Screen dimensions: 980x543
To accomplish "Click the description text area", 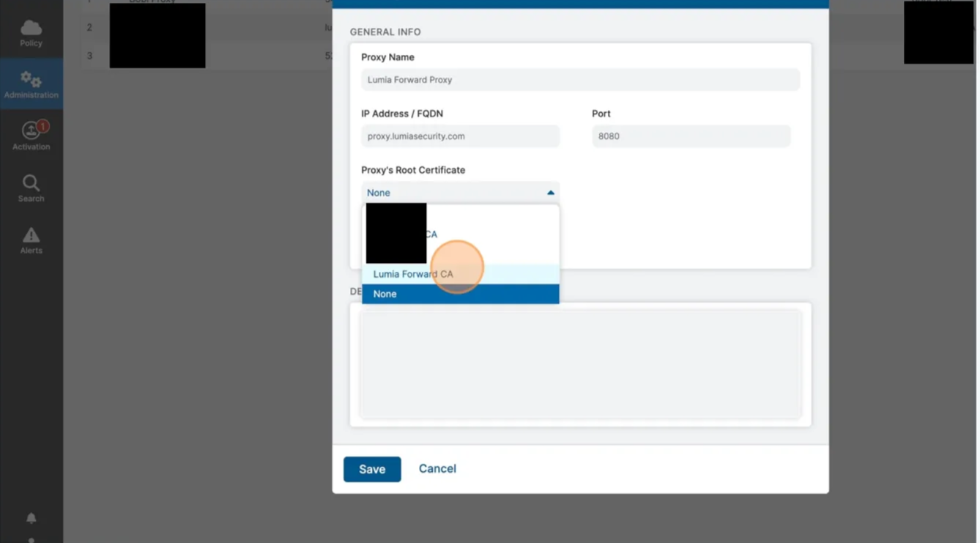I will (x=580, y=364).
